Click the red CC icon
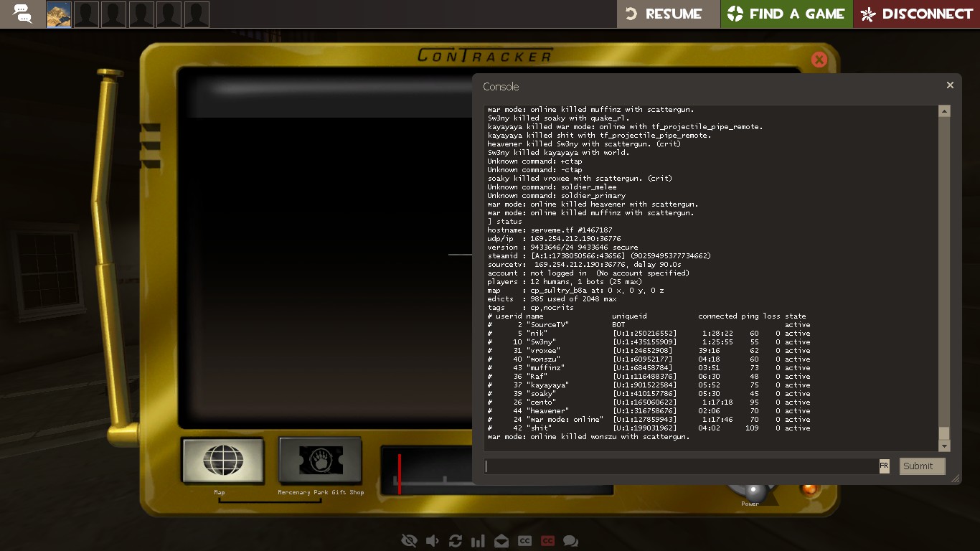Viewport: 980px width, 551px height. (x=547, y=541)
